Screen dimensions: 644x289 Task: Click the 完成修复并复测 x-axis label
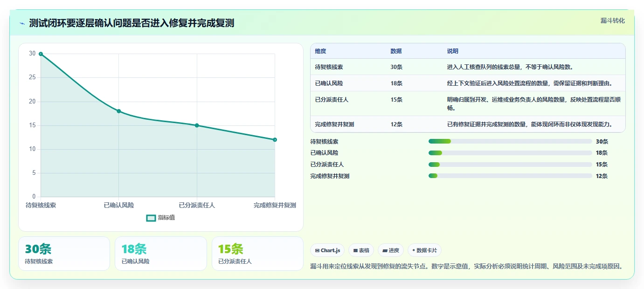[x=275, y=205]
